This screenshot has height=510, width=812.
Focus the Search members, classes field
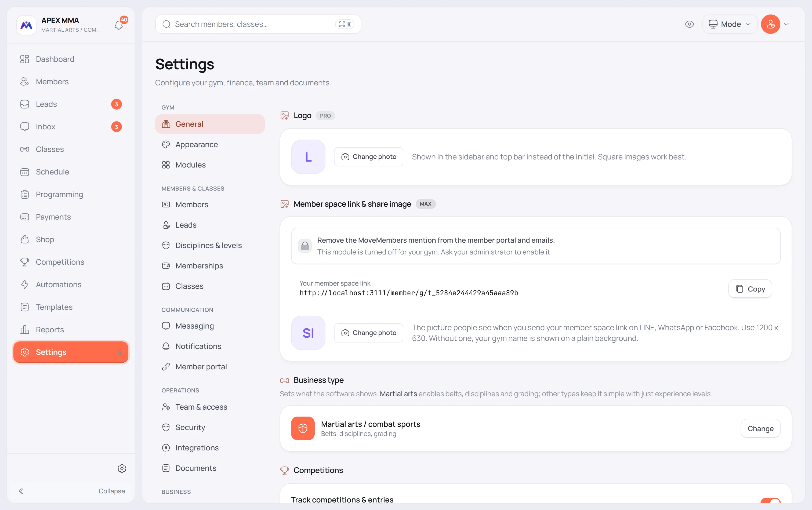tap(258, 24)
